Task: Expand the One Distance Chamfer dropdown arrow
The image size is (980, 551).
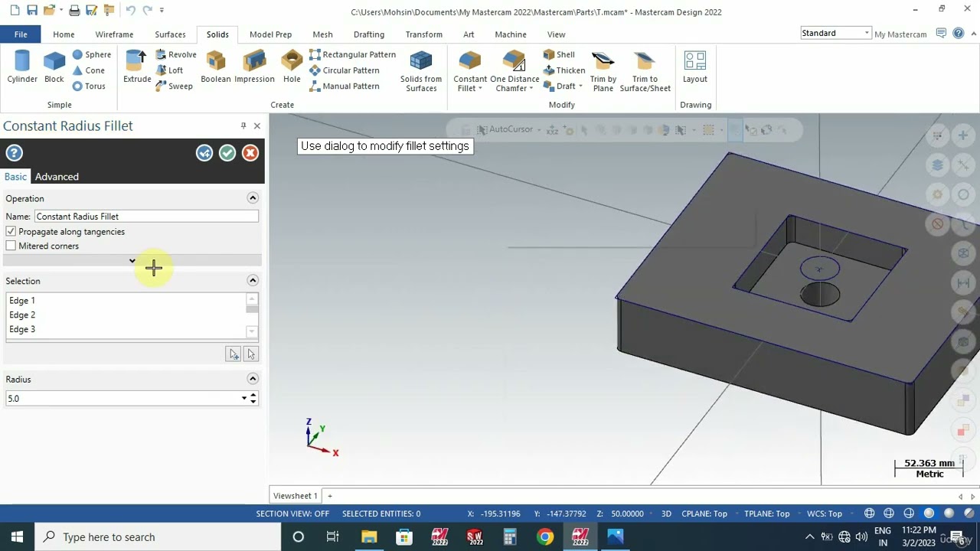Action: 531,89
